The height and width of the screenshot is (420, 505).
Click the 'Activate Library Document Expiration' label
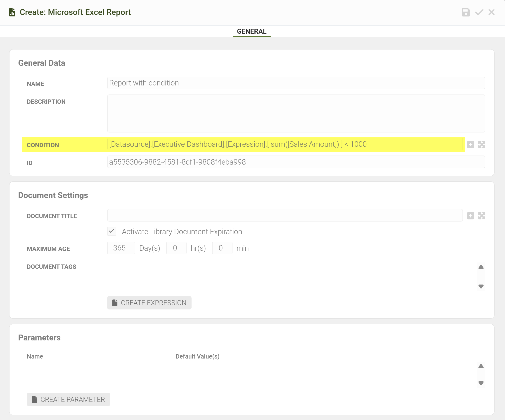(182, 231)
